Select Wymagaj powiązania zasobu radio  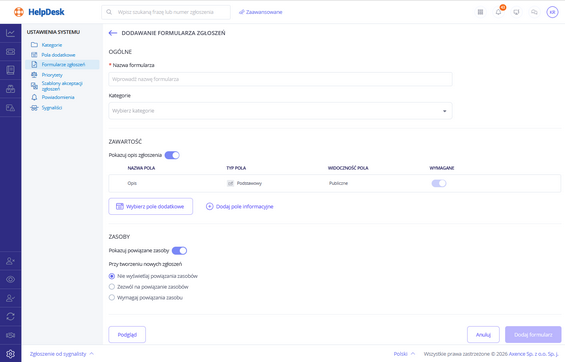[112, 298]
